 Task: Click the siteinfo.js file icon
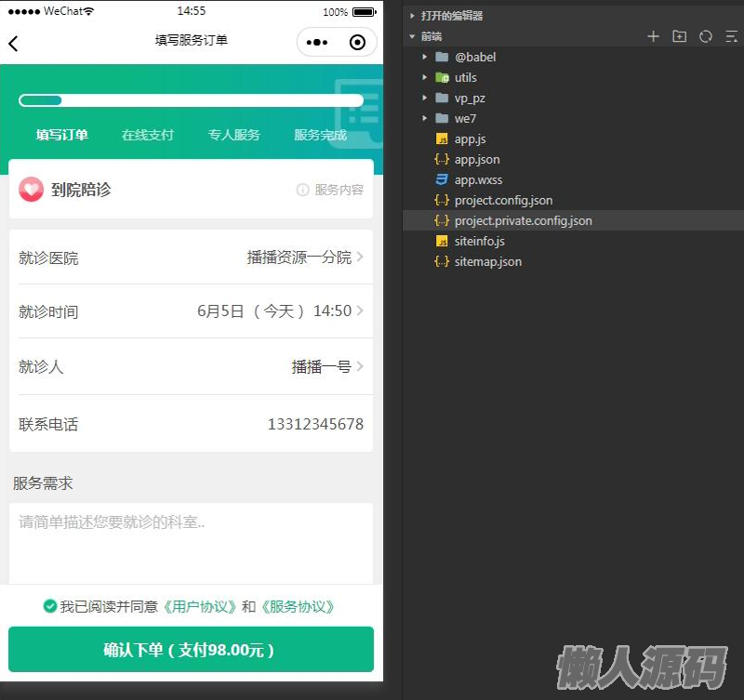pos(442,241)
